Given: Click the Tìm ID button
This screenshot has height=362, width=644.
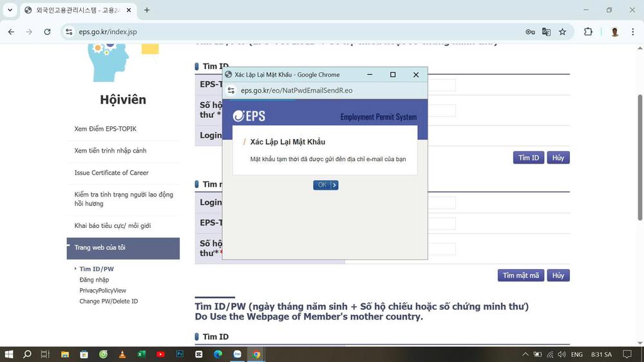Looking at the screenshot, I should [529, 158].
